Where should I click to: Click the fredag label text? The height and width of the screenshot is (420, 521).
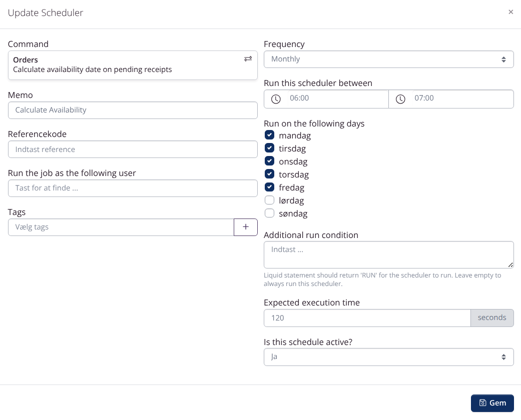tap(291, 187)
